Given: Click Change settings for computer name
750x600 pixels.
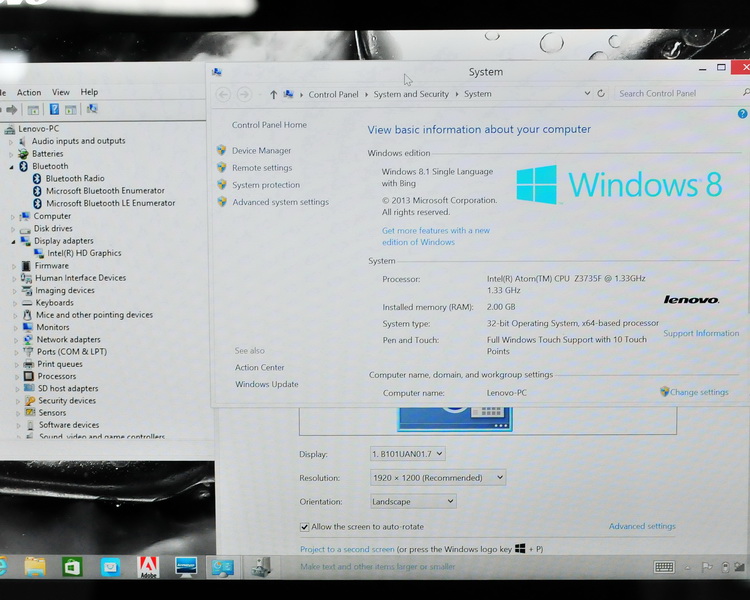Looking at the screenshot, I should click(699, 392).
